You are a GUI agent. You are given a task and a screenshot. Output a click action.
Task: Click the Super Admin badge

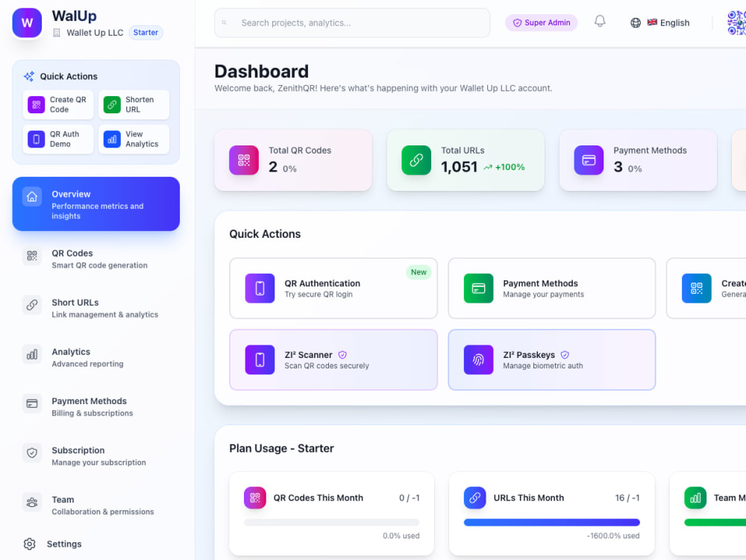(542, 23)
